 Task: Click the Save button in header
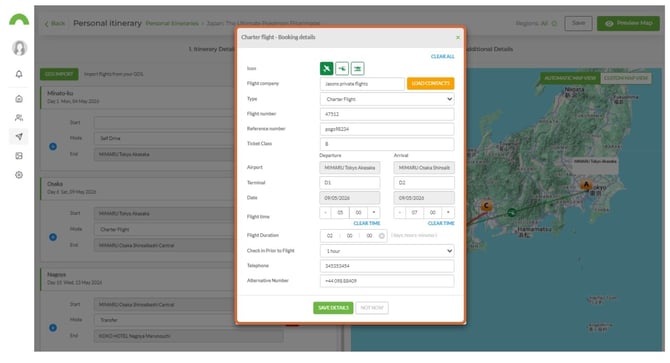(x=579, y=23)
